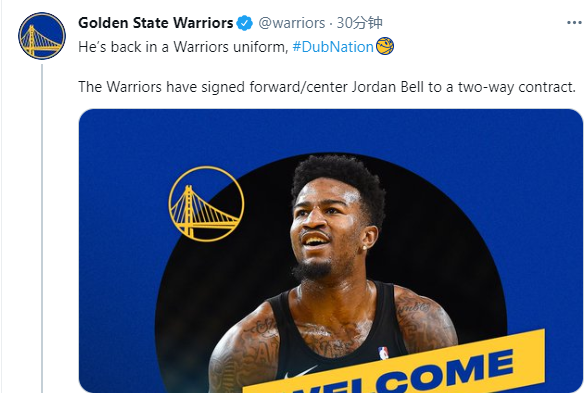Screen dimensions: 584x393
Task: Click the NBA logo on the jersey
Action: tap(383, 353)
